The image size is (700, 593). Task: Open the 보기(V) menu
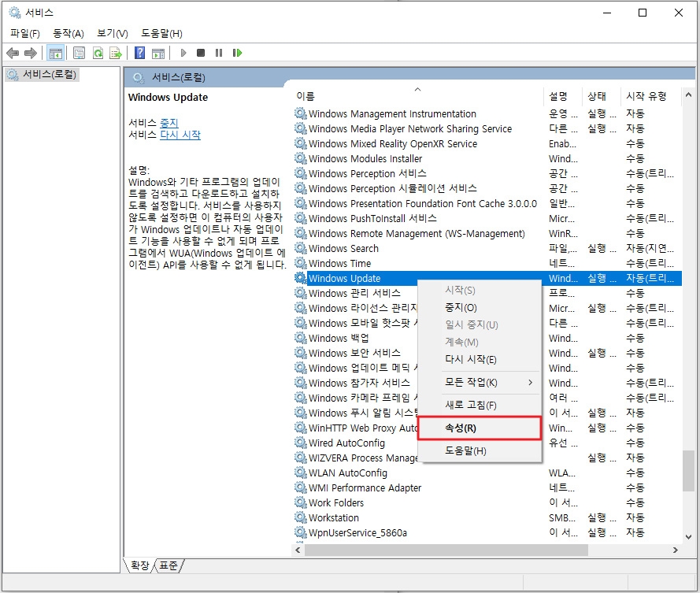tap(113, 34)
